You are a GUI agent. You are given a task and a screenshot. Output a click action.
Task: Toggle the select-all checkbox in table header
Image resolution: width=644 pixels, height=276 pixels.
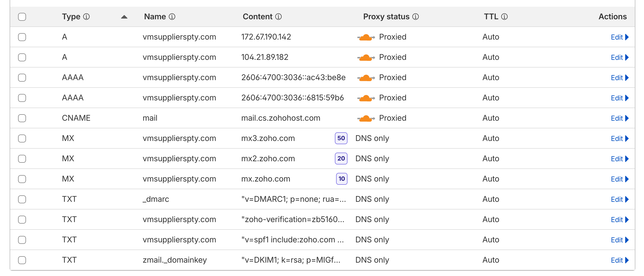pos(22,17)
